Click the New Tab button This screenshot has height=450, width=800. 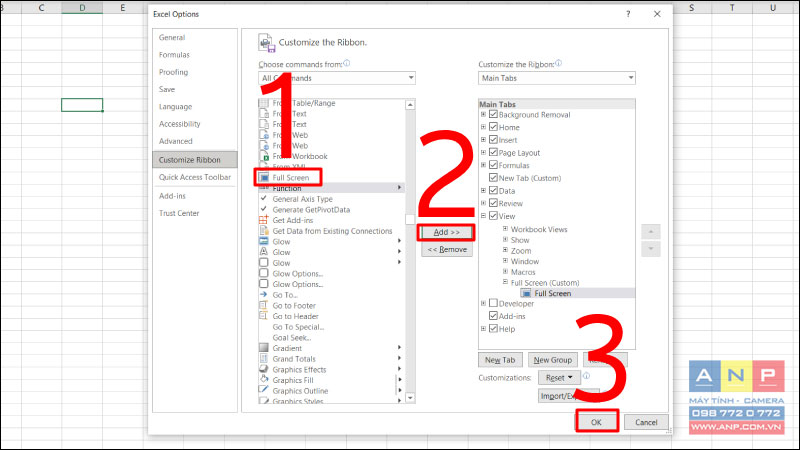click(x=500, y=360)
